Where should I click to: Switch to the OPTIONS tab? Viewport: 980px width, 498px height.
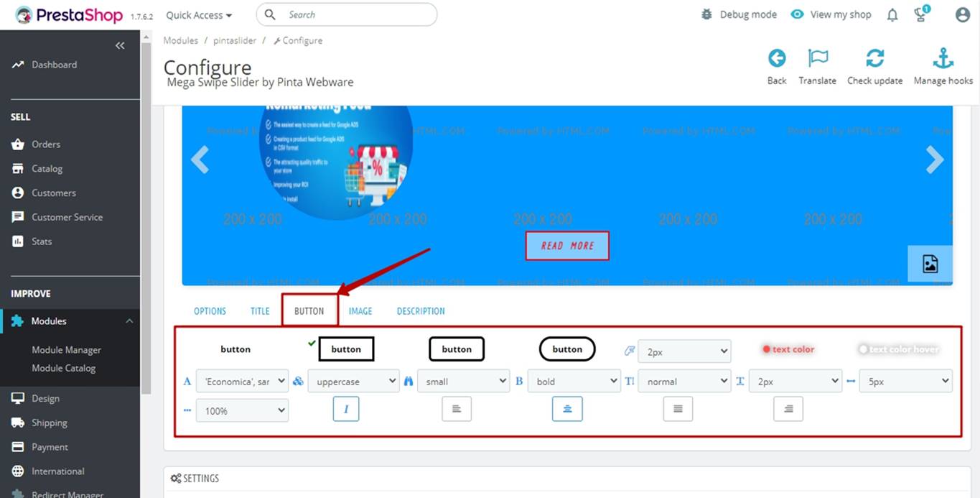pyautogui.click(x=210, y=311)
